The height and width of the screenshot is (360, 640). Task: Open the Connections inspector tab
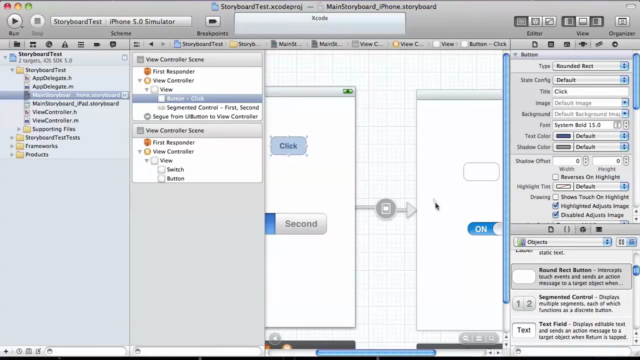click(615, 44)
